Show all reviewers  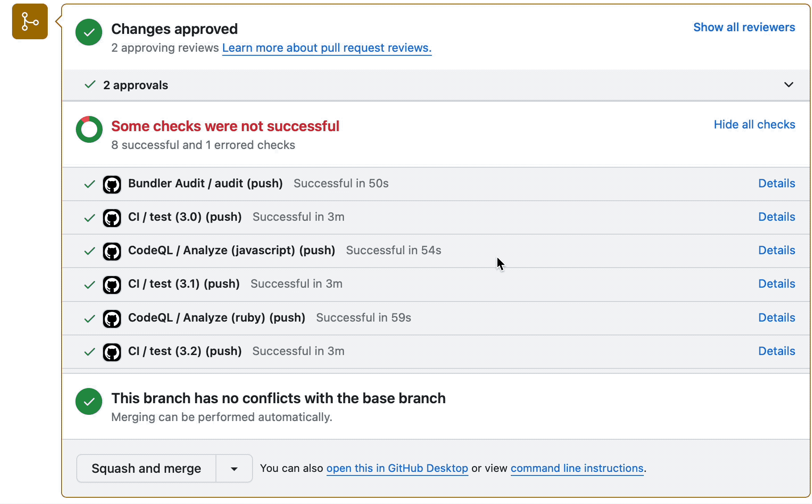744,27
